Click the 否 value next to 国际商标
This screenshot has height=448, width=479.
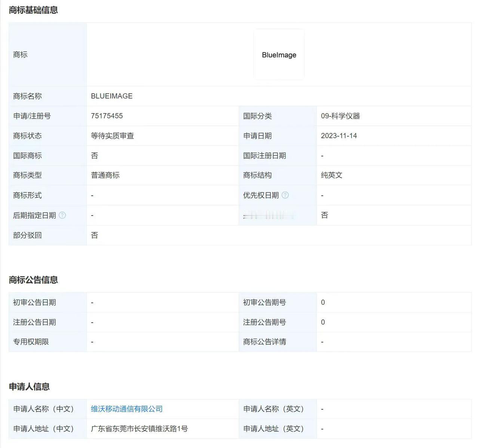click(x=94, y=156)
